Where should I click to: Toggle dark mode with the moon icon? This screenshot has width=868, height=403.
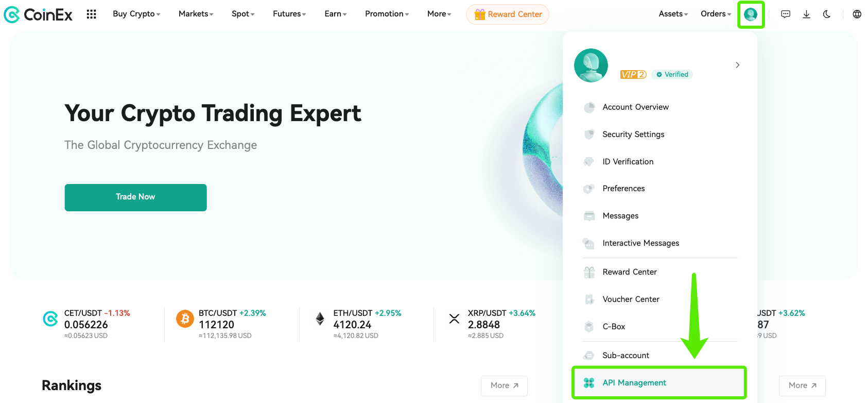[x=827, y=14]
